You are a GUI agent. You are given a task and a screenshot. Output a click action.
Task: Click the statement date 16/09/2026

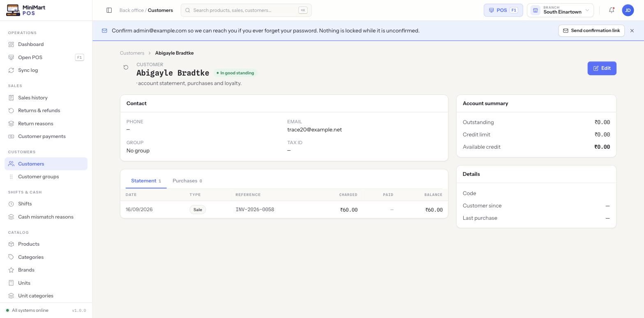pyautogui.click(x=139, y=210)
